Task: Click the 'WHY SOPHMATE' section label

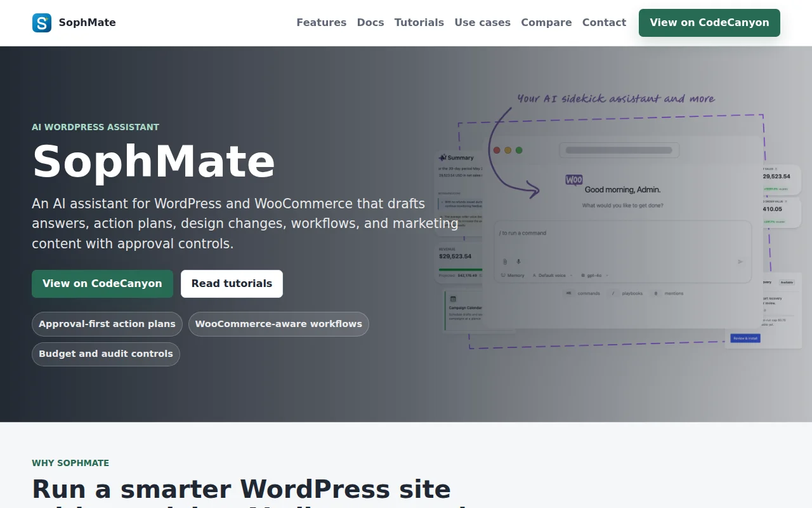Action: click(x=70, y=463)
